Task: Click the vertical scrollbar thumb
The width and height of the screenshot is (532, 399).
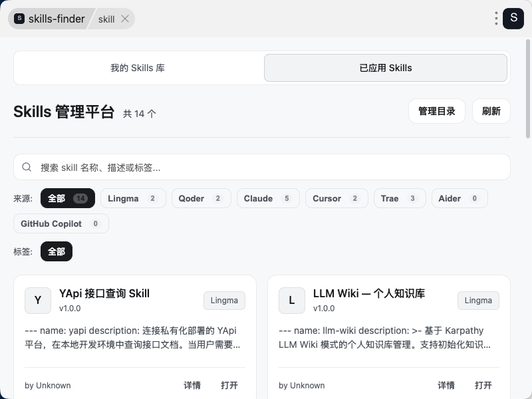Action: (527, 89)
